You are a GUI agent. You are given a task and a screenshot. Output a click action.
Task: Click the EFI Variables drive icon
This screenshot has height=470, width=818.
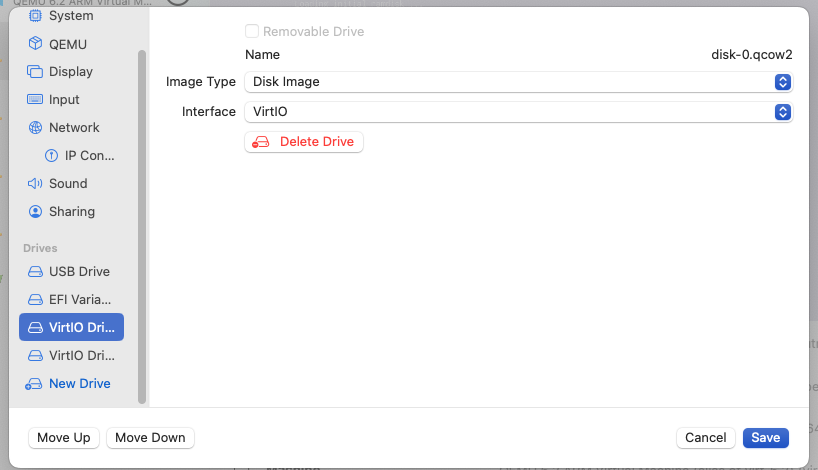[x=35, y=299]
